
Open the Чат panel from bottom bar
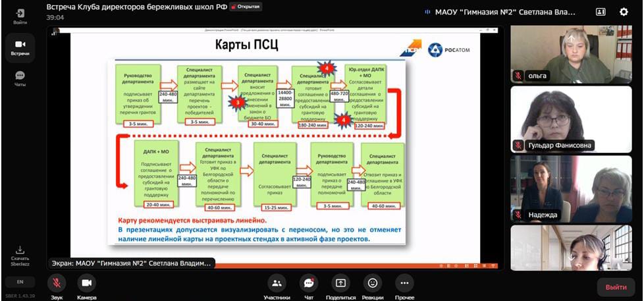click(308, 283)
